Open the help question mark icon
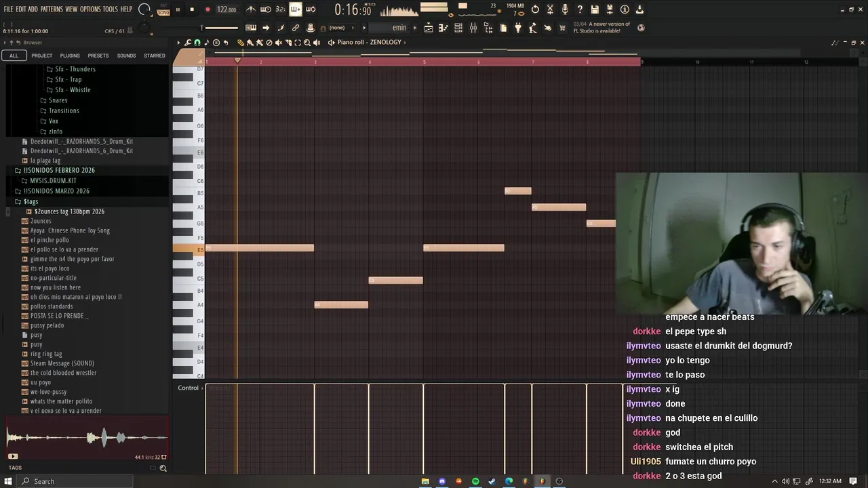Screen dimensions: 868x488 (x=580, y=9)
